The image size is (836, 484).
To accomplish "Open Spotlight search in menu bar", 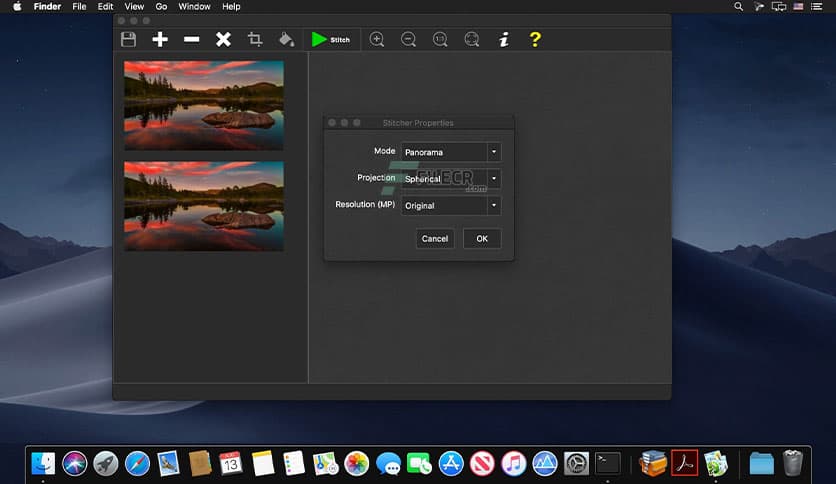I will pos(738,6).
